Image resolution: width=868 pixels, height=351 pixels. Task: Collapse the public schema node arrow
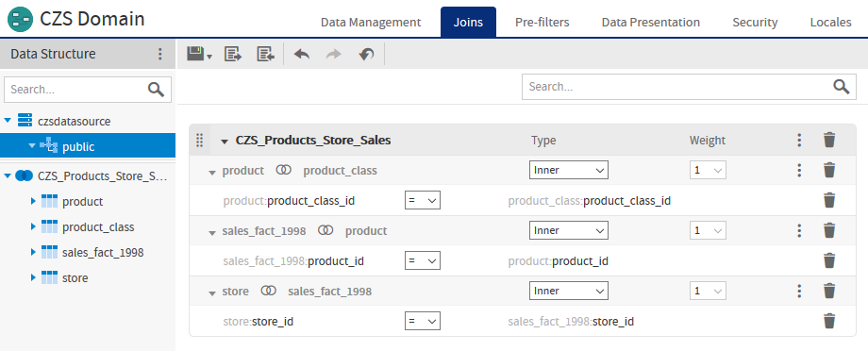(x=32, y=145)
